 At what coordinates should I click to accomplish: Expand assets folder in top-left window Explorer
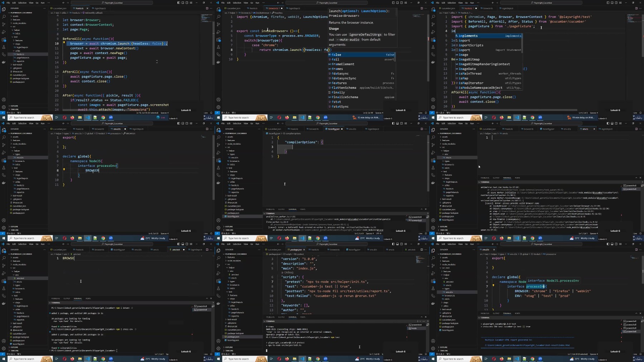tap(28, 16)
